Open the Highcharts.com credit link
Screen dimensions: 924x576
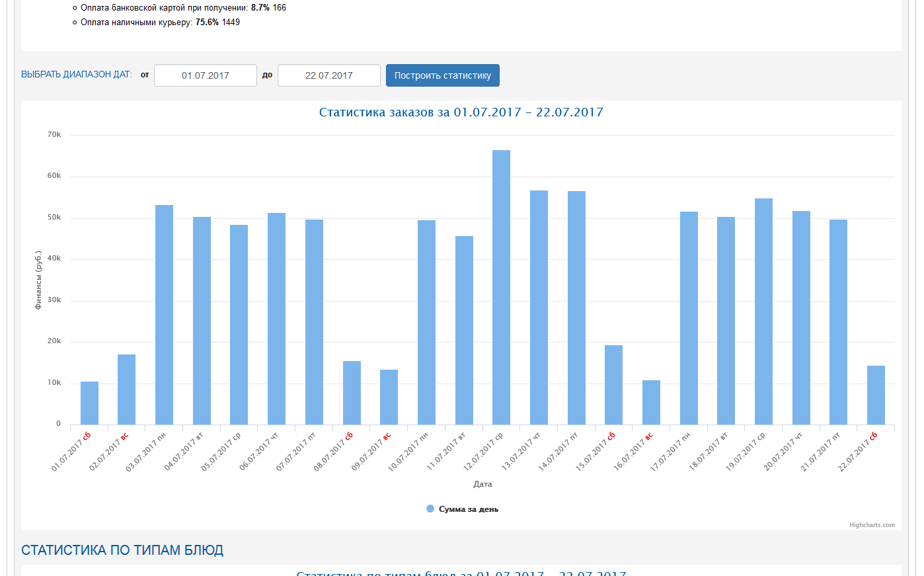(872, 525)
